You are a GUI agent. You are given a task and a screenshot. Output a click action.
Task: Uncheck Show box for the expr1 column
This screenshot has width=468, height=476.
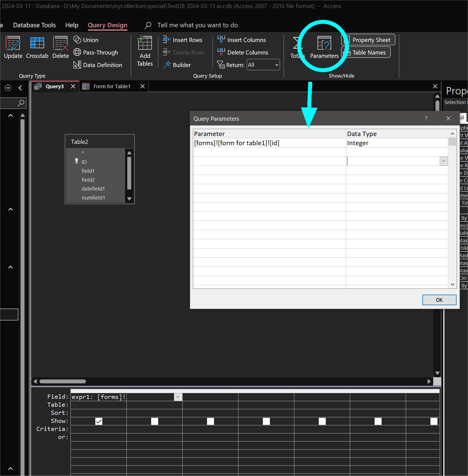click(99, 421)
